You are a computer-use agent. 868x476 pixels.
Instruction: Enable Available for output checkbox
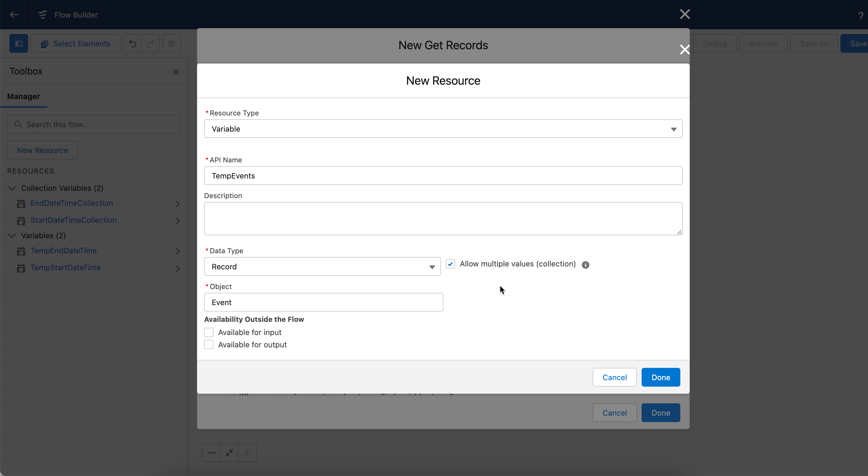tap(209, 344)
